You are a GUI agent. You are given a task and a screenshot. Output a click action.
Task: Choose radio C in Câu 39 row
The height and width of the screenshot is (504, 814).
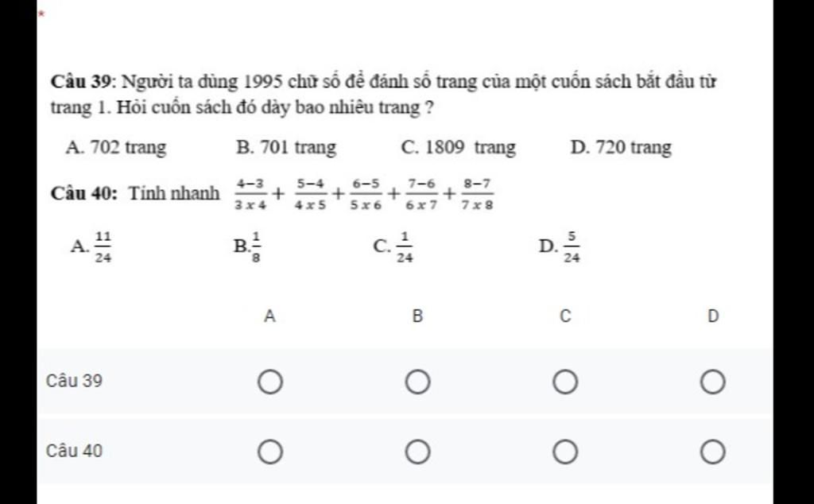(x=565, y=382)
